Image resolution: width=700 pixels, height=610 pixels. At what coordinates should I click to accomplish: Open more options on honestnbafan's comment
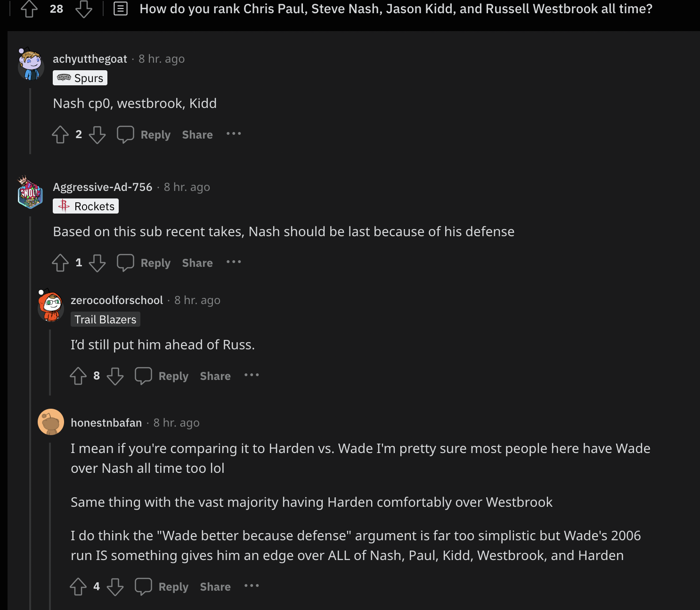(x=252, y=586)
